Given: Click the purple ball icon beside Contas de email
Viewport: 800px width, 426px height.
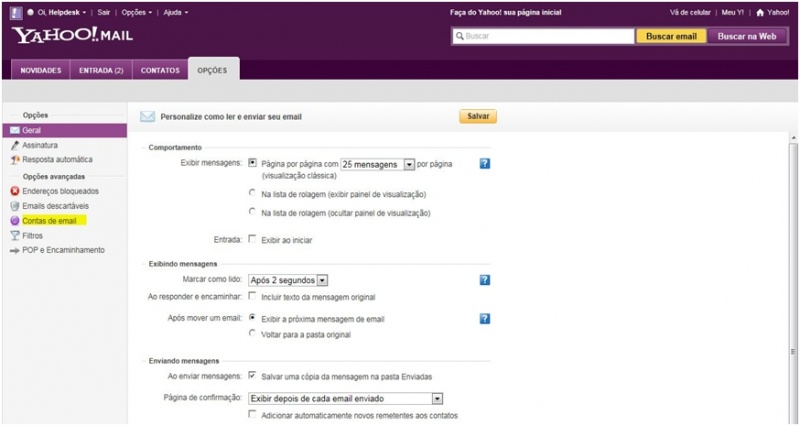Looking at the screenshot, I should [x=15, y=221].
